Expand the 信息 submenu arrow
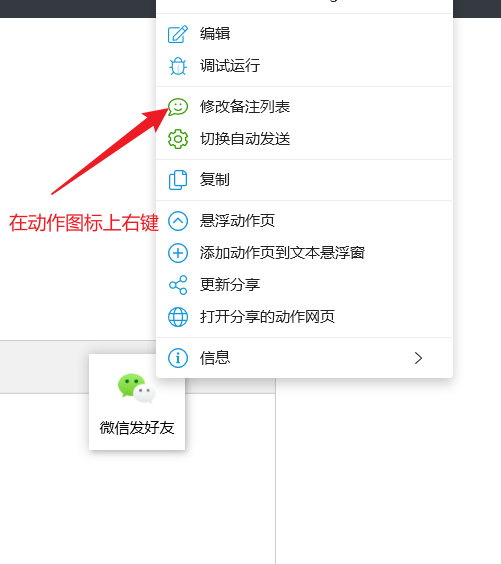 [418, 358]
